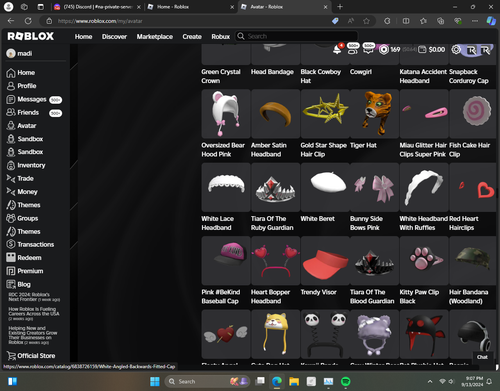Refresh the browser page
500x391 pixels.
point(28,21)
